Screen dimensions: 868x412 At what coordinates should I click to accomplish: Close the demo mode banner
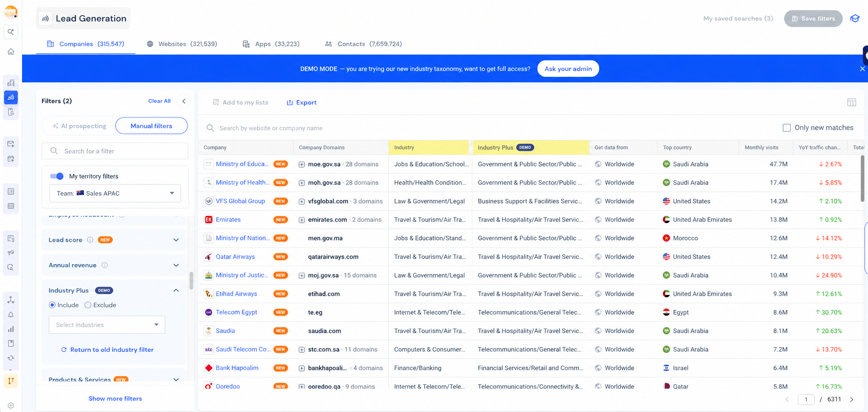point(862,69)
